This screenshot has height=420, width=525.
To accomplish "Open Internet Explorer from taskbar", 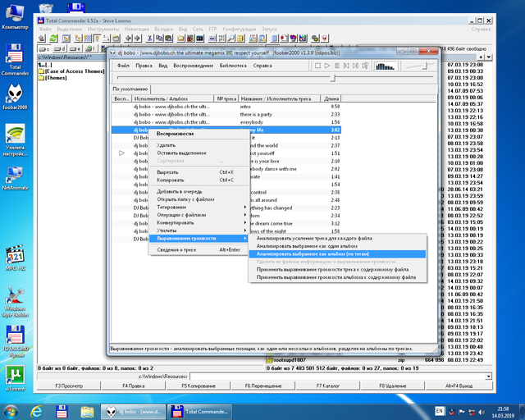I will (36, 411).
